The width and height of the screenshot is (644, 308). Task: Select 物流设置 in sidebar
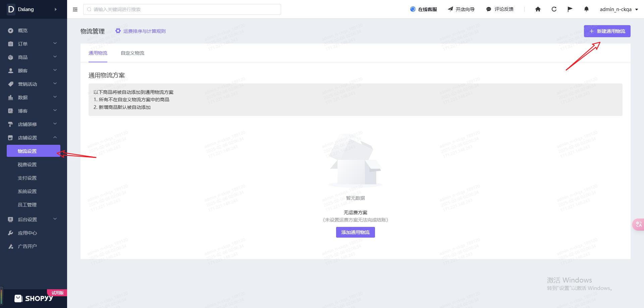tap(34, 151)
